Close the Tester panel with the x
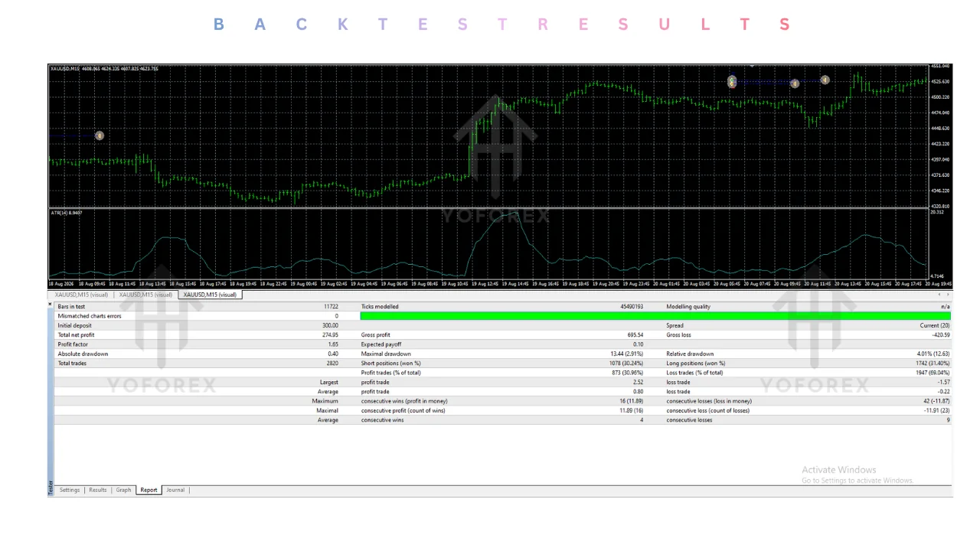Screen dimensions: 980x551 (x=51, y=305)
